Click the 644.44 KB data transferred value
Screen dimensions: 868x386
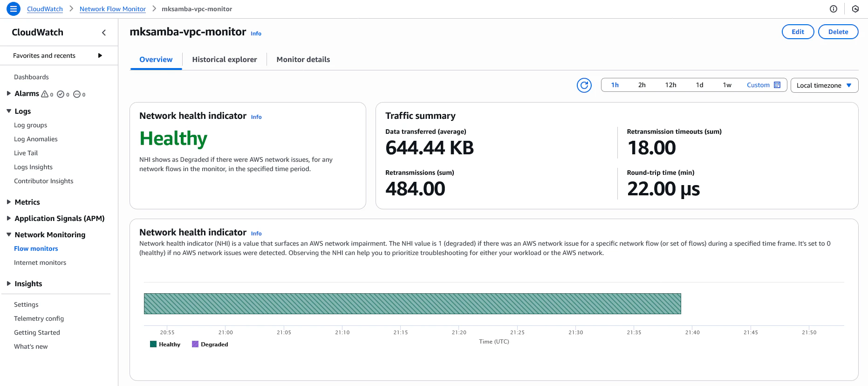coord(430,148)
